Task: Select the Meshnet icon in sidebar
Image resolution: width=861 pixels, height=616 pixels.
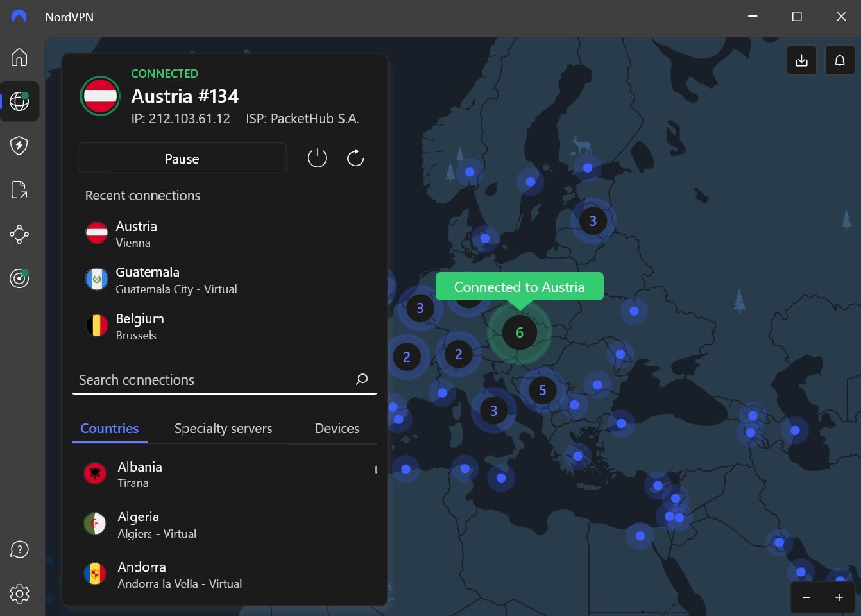Action: coord(19,234)
